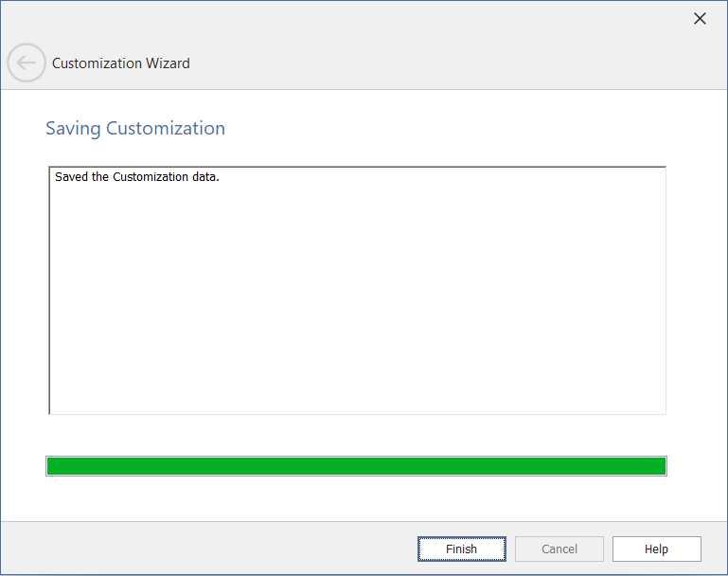Click the green completed progress bar

point(356,466)
